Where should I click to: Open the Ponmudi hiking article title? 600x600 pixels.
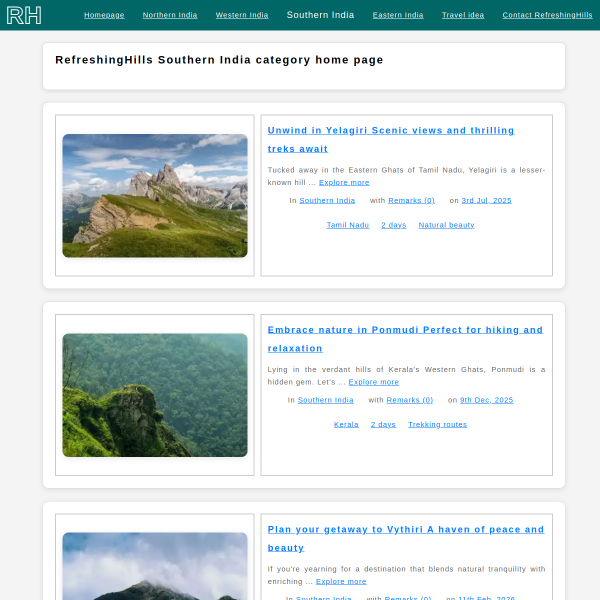[x=405, y=339]
